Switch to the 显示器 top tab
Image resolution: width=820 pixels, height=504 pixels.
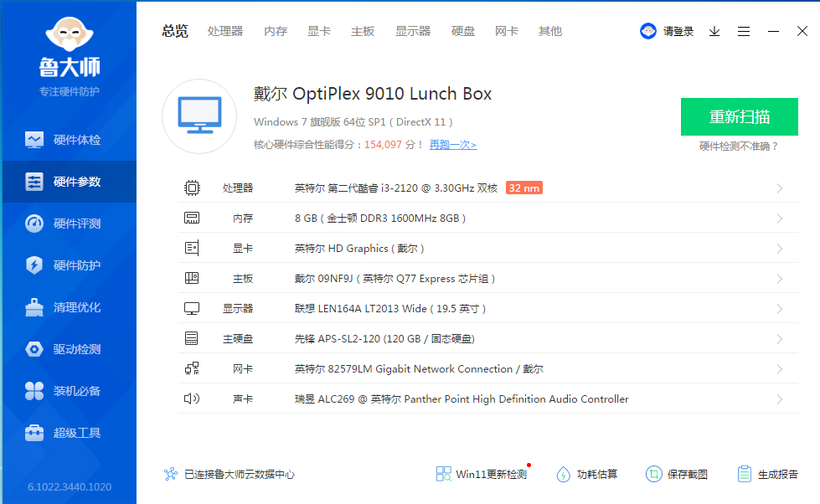click(413, 31)
